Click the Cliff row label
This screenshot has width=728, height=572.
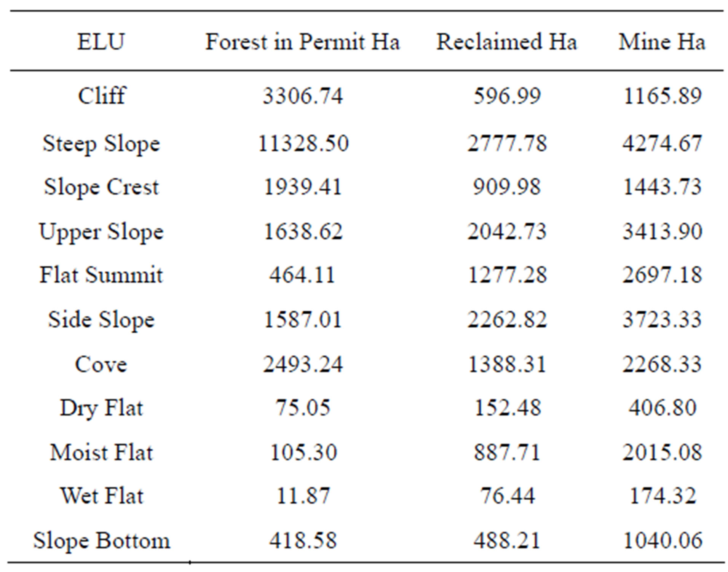[x=101, y=95]
